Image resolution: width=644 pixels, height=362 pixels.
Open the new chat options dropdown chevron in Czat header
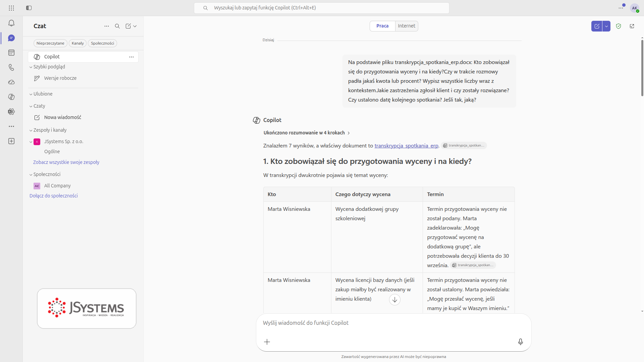pos(135,26)
